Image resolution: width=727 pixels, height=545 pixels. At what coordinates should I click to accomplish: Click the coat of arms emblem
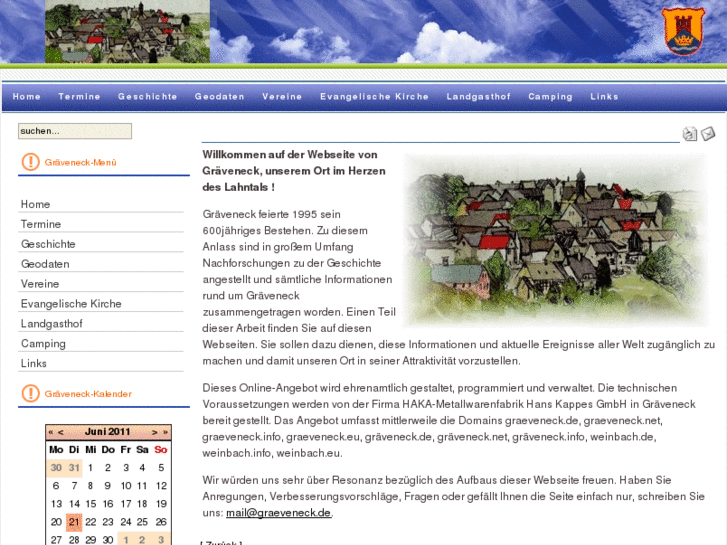point(683,31)
